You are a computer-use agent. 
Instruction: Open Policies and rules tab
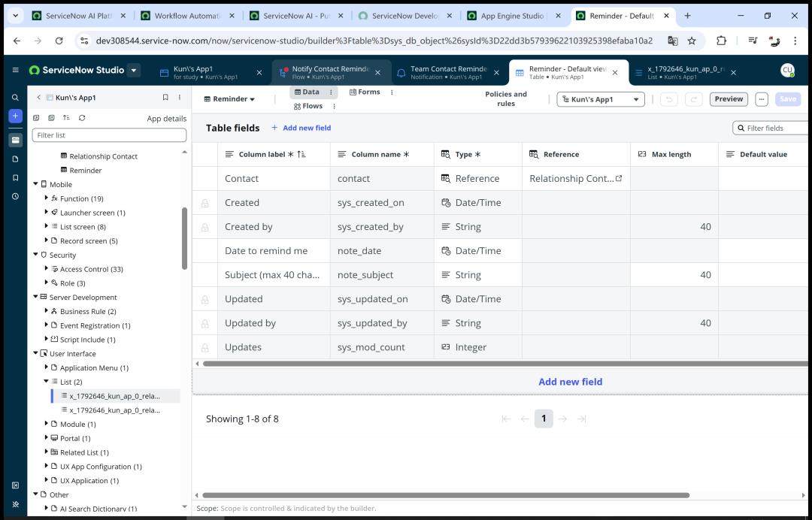coord(506,99)
